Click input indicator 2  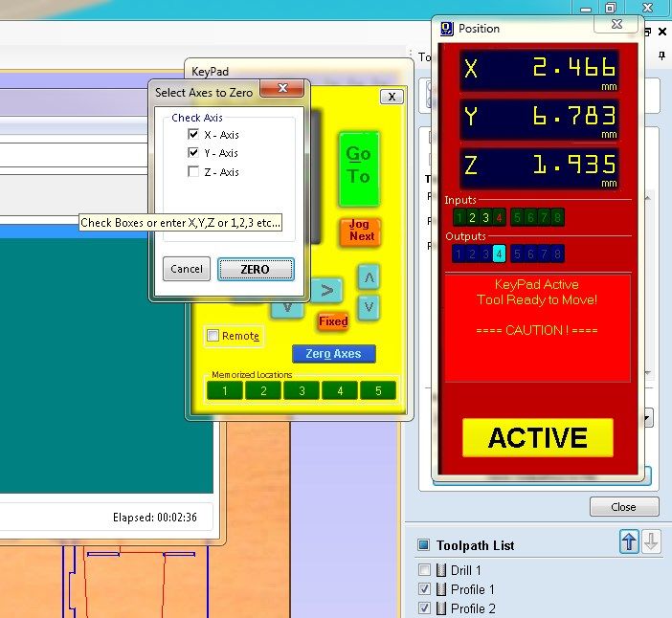click(x=472, y=217)
